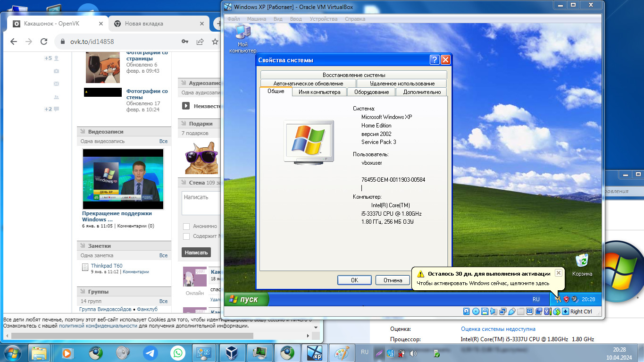This screenshot has height=362, width=644.
Task: Open the Recycle Bin (Корзина) icon
Action: click(x=582, y=261)
